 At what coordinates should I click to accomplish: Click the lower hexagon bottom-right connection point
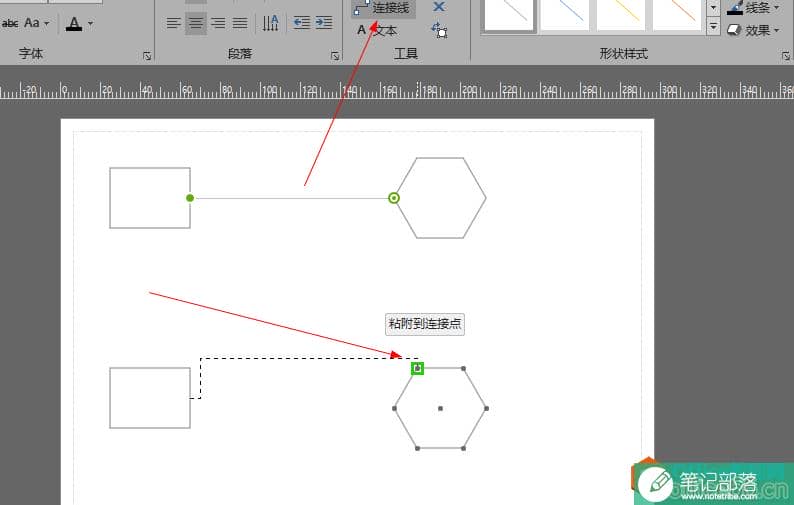coord(464,448)
